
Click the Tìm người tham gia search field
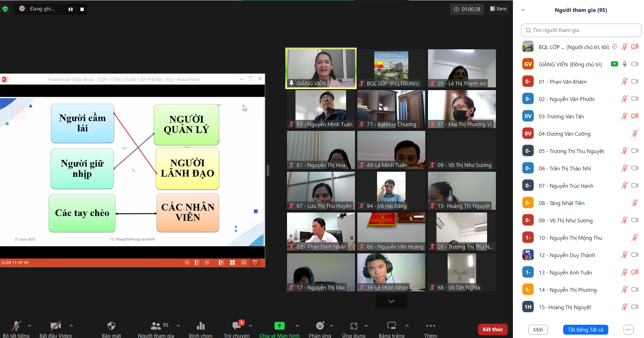(581, 30)
